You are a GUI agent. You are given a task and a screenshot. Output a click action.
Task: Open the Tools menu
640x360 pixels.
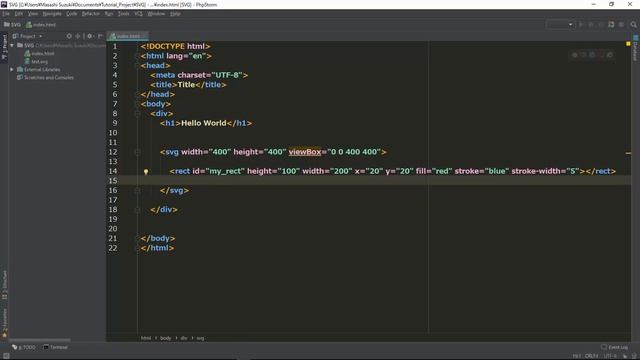(x=123, y=13)
